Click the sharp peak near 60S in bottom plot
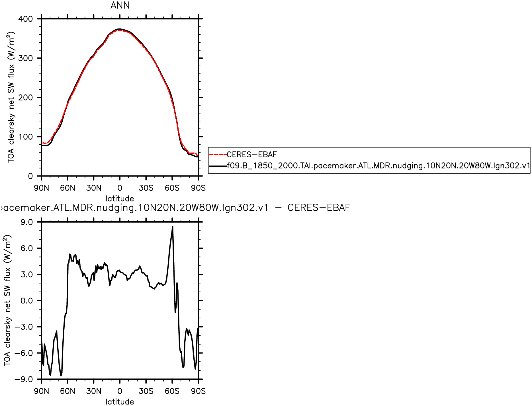Screen dimensions: 532x406 172,227
